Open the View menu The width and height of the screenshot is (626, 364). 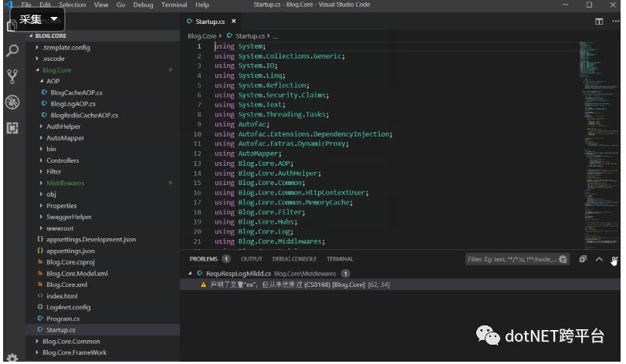point(101,5)
